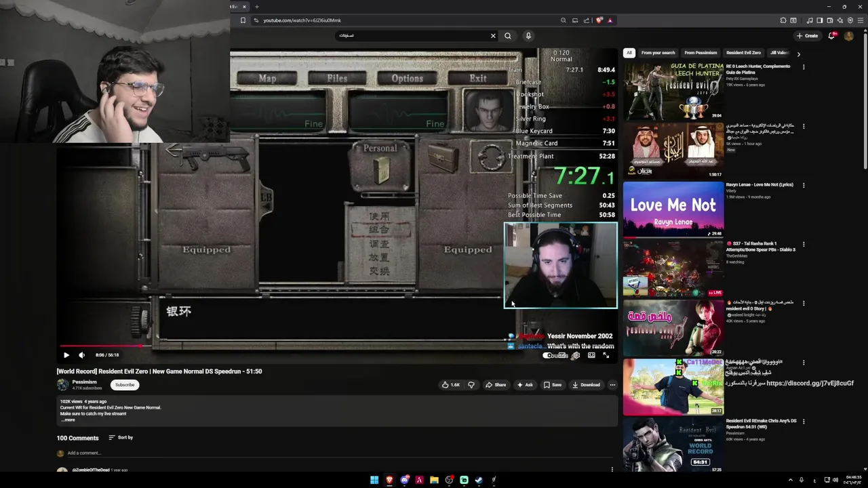Open the browser zoom icon in address bar
Viewport: 868px width, 488px height.
click(563, 20)
